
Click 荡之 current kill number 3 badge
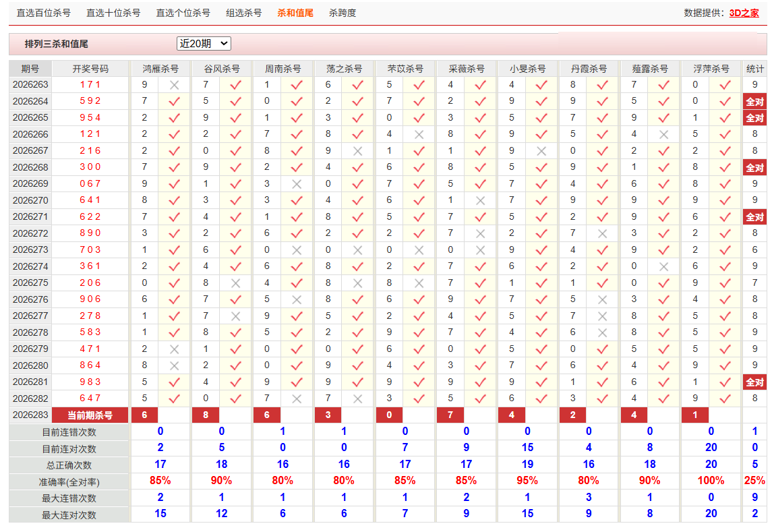328,415
